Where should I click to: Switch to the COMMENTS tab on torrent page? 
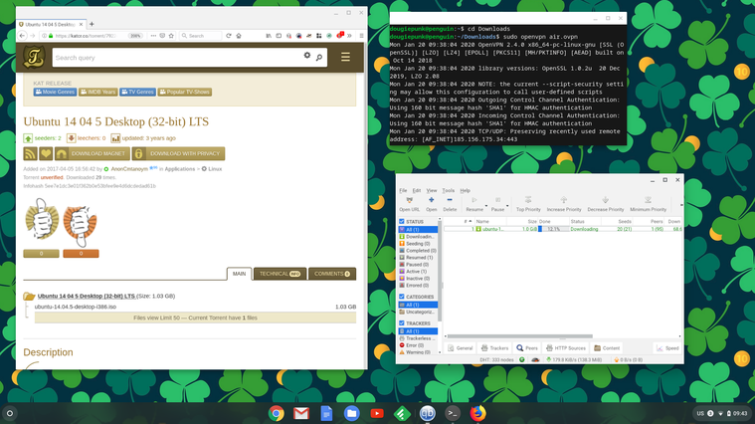tap(332, 274)
